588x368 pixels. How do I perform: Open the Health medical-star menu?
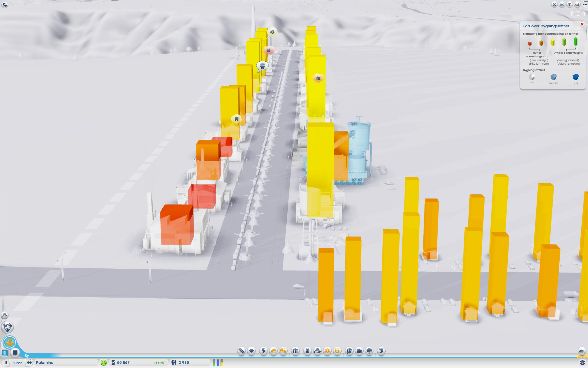point(327,351)
